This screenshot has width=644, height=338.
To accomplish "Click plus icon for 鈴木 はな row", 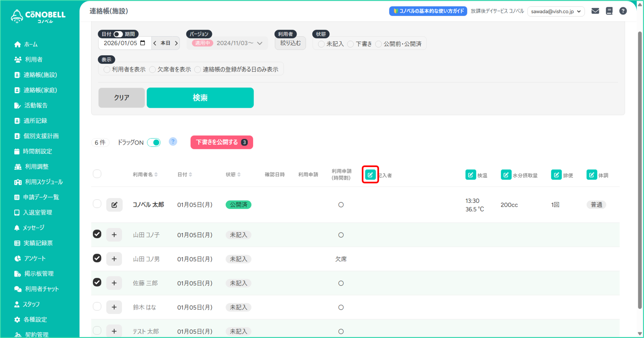I will [x=114, y=307].
